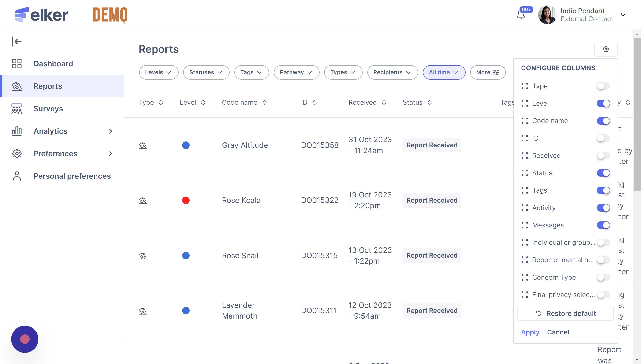Collapse the sidebar with the arrow icon
The height and width of the screenshot is (364, 641).
[17, 41]
